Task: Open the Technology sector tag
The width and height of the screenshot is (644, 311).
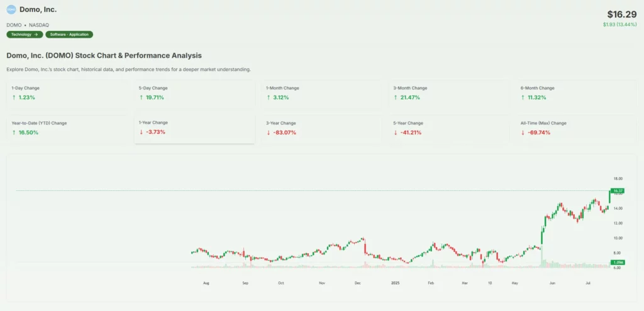Action: pyautogui.click(x=25, y=35)
